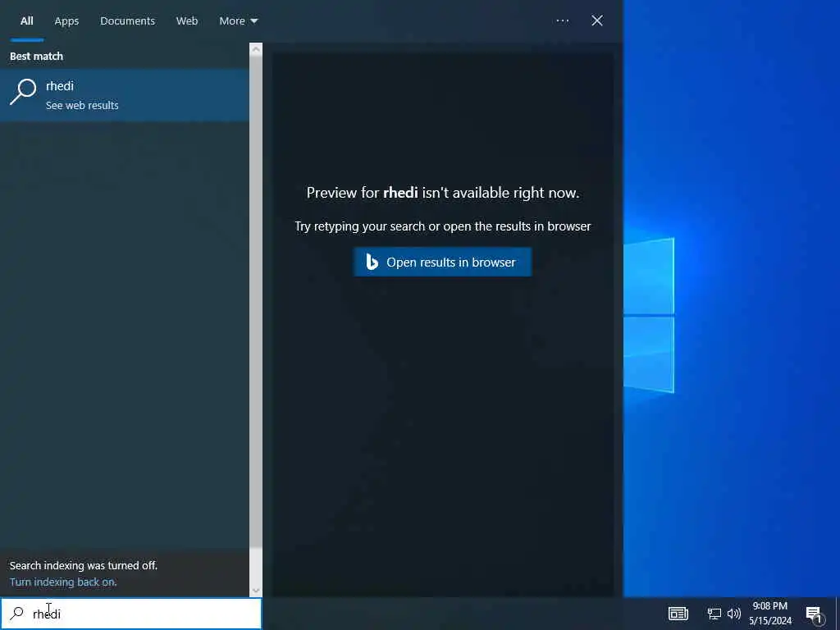
Task: Switch to the Web search tab
Action: click(x=187, y=21)
